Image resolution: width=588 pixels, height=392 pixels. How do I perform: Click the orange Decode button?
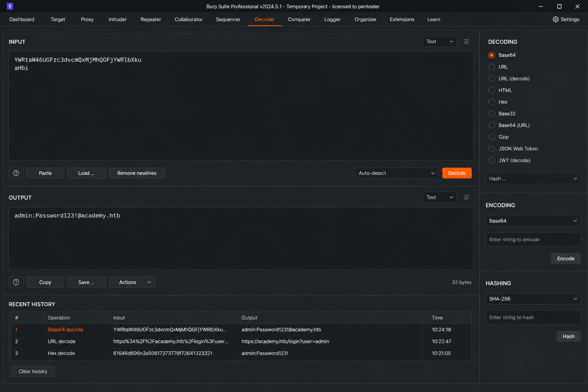(457, 173)
